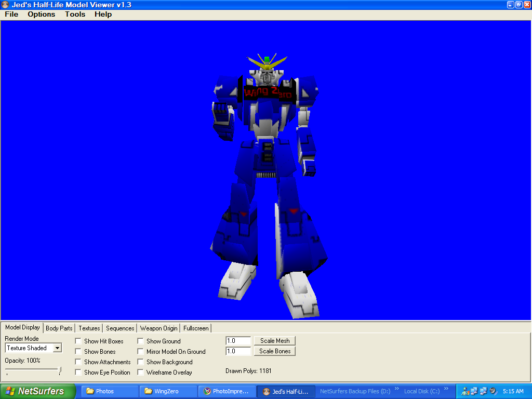
Task: Switch to the Fullscreen tab
Action: pyautogui.click(x=196, y=328)
